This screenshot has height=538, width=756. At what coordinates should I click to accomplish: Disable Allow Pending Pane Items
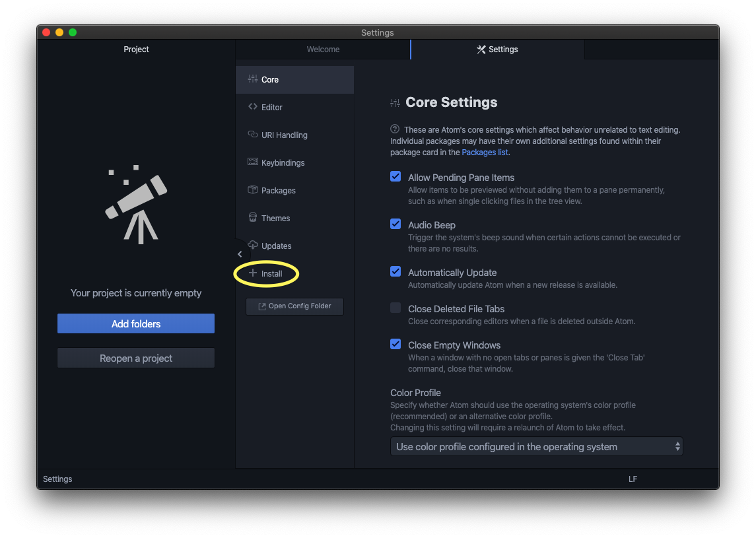point(395,176)
